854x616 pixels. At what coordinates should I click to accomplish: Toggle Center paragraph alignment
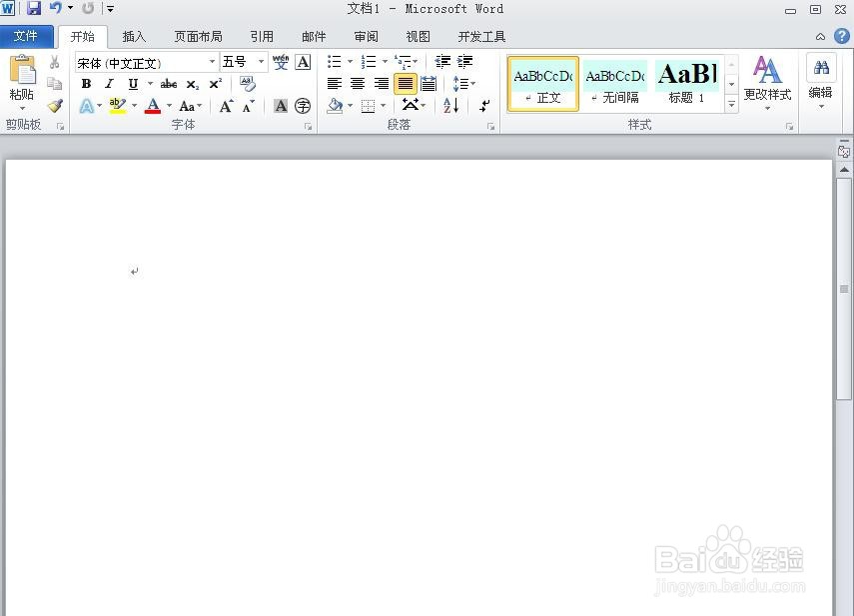tap(358, 83)
